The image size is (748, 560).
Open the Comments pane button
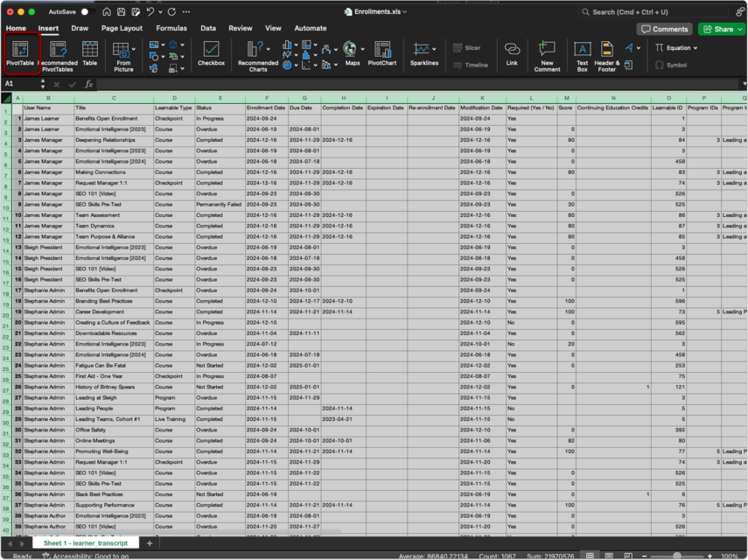pyautogui.click(x=665, y=29)
